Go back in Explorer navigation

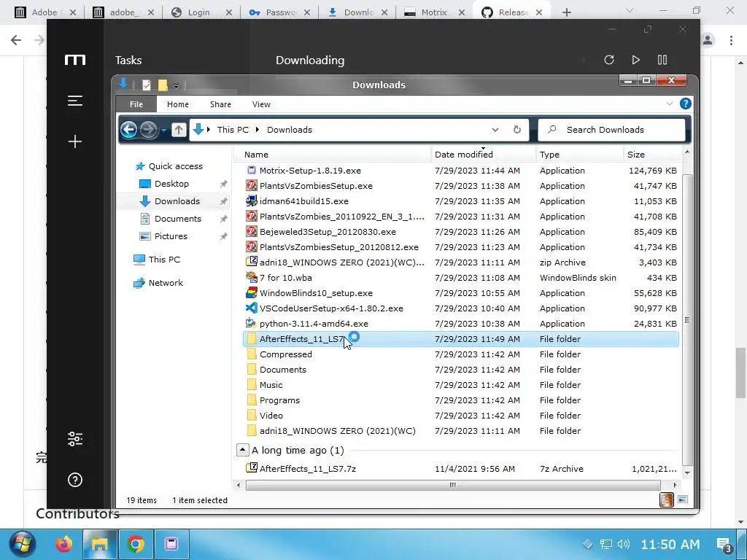(128, 130)
